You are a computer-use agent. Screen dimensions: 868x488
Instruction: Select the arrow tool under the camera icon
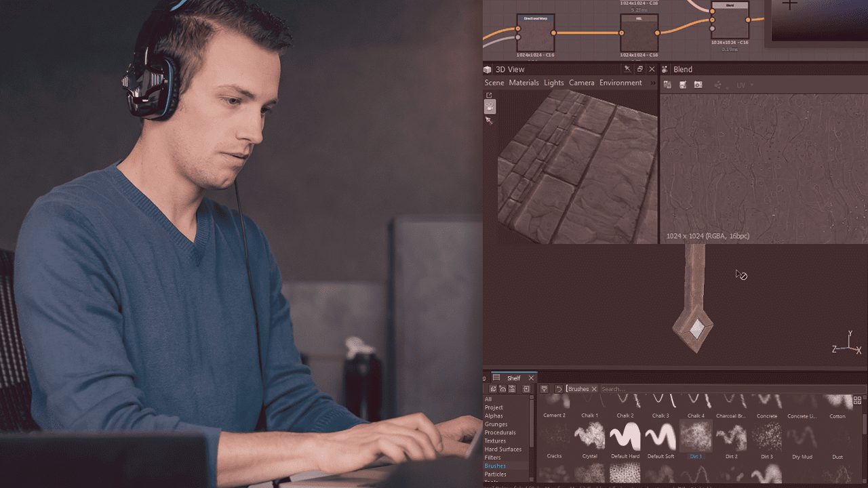488,121
